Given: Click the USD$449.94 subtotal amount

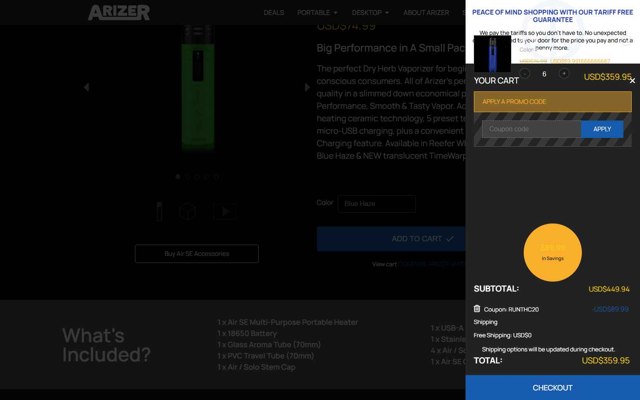Looking at the screenshot, I should [x=609, y=289].
